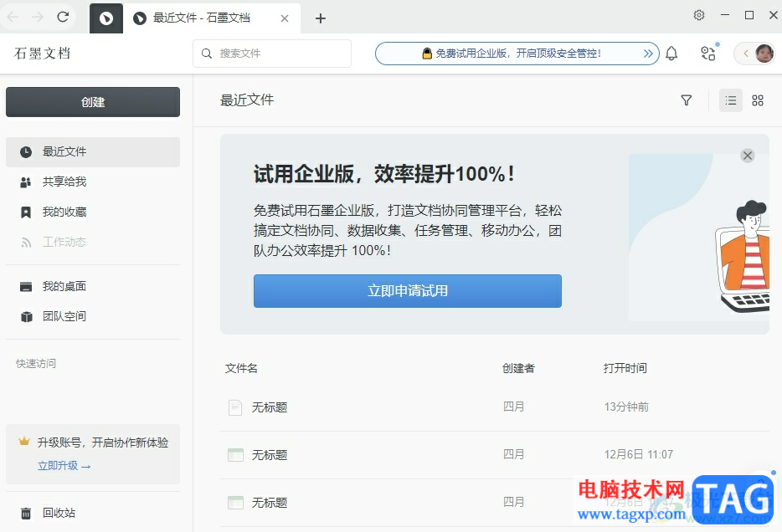This screenshot has height=532, width=782.
Task: Open 回收站 recycle bin
Action: [93, 513]
